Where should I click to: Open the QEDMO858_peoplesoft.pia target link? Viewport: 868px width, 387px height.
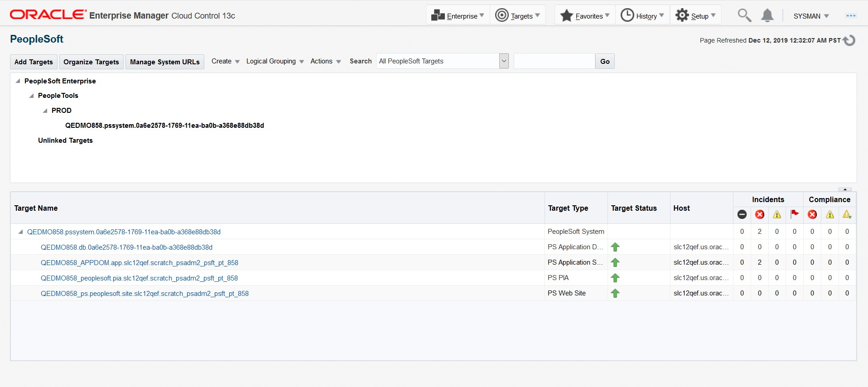click(x=139, y=278)
